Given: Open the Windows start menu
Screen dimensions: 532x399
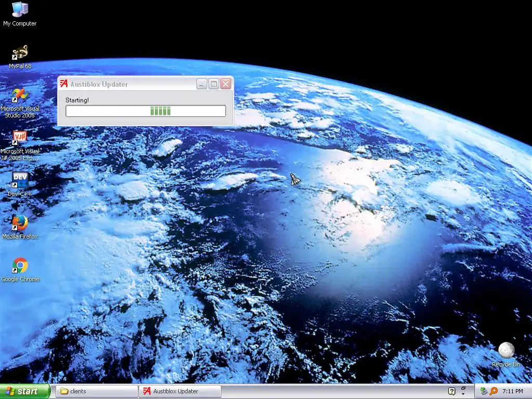Looking at the screenshot, I should 25,391.
